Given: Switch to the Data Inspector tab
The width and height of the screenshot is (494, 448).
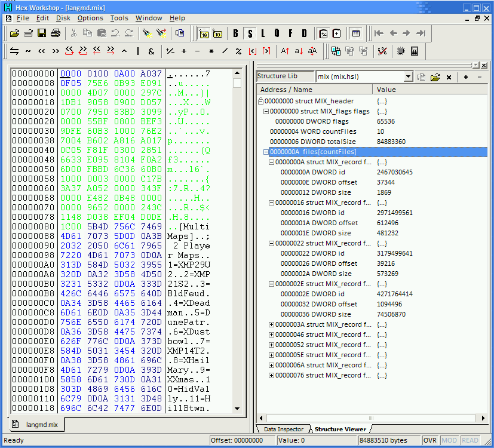Looking at the screenshot, I should pyautogui.click(x=283, y=429).
